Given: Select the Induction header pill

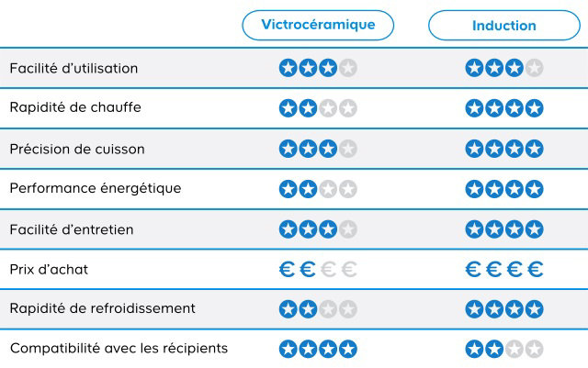Looking at the screenshot, I should pyautogui.click(x=504, y=25).
